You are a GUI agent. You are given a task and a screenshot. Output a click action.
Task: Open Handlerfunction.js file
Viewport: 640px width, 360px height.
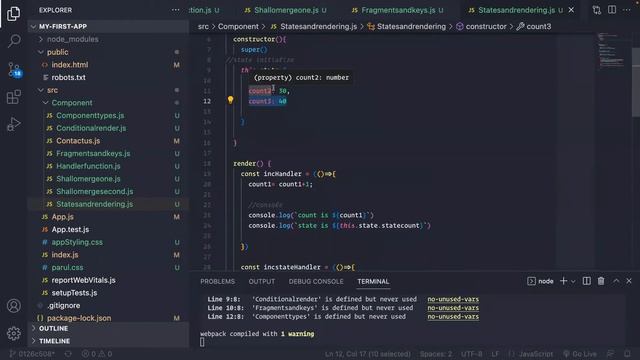click(88, 166)
